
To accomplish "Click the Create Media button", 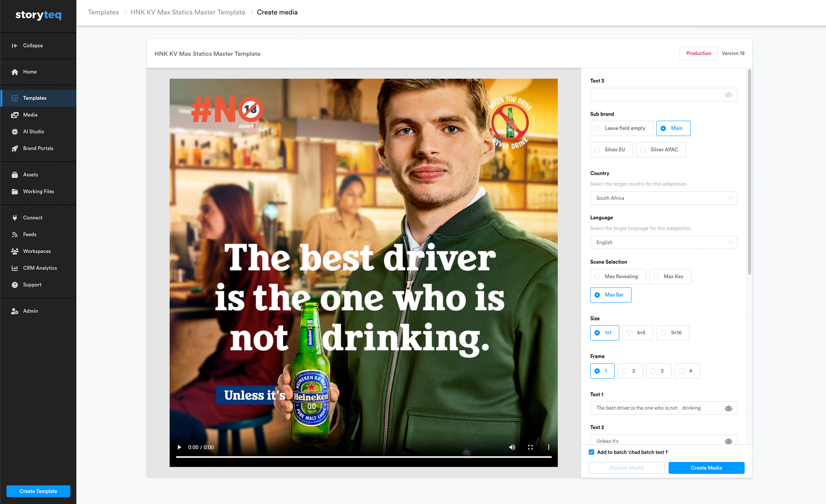I will click(x=706, y=468).
